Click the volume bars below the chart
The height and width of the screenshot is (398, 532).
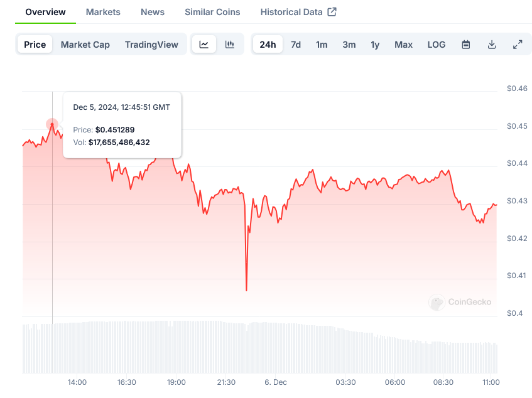pos(251,348)
